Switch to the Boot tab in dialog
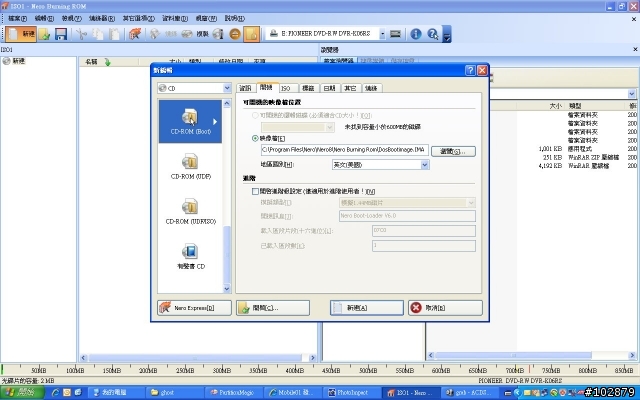640x400 pixels. click(267, 87)
